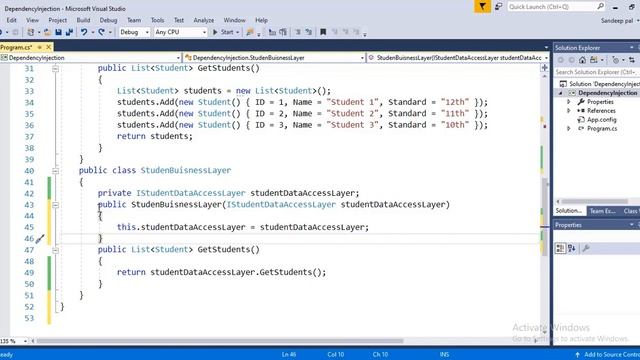Switch to the Solution Explorer bottom tab
Viewport: 640px width, 360px height.
[569, 211]
